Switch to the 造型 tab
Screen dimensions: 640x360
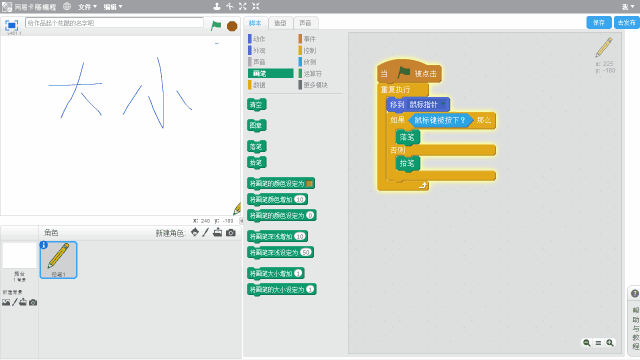[280, 23]
